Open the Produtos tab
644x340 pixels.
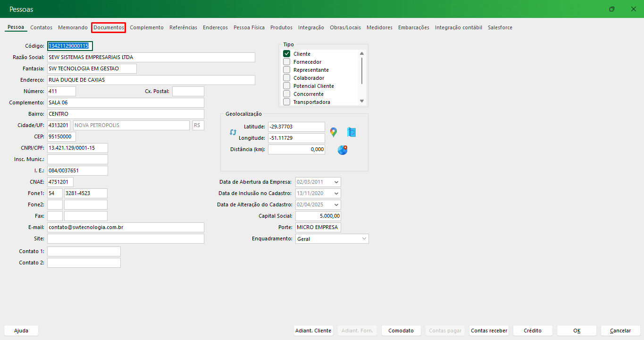click(x=281, y=27)
